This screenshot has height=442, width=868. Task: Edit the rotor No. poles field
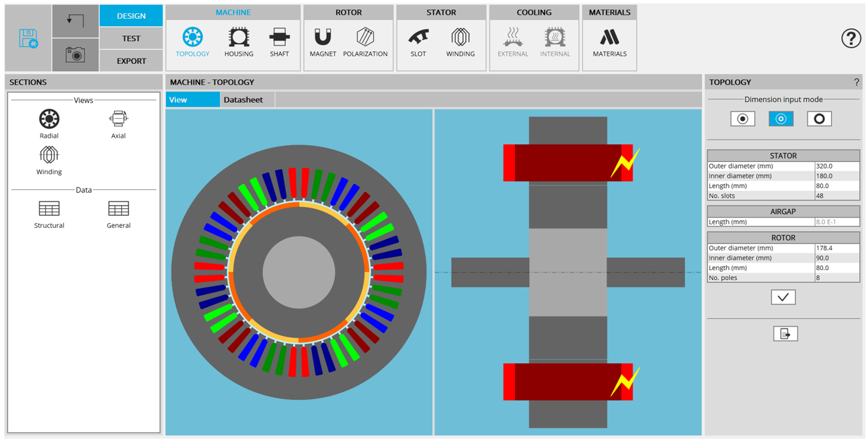(x=836, y=277)
